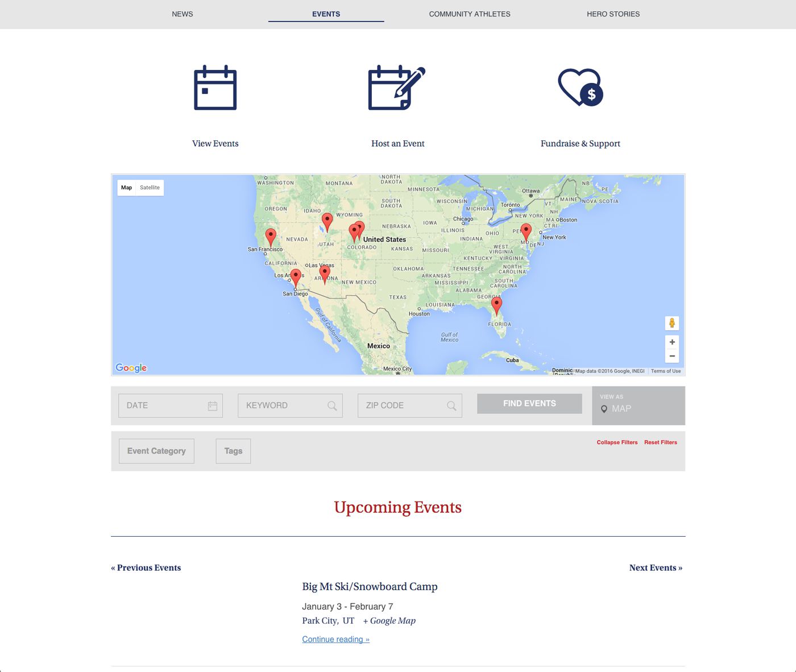Click the Google logo on the map
This screenshot has width=796, height=672.
click(x=131, y=368)
